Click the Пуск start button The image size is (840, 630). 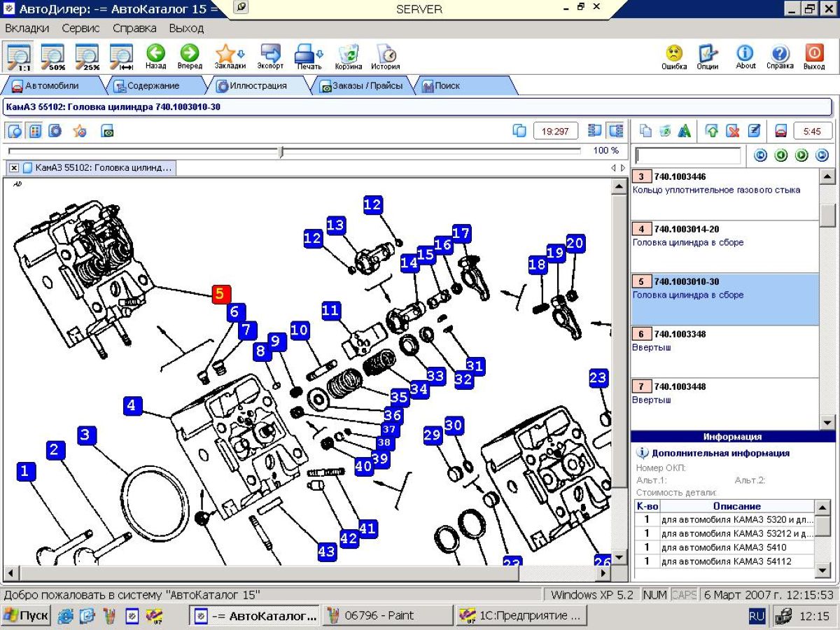point(26,616)
